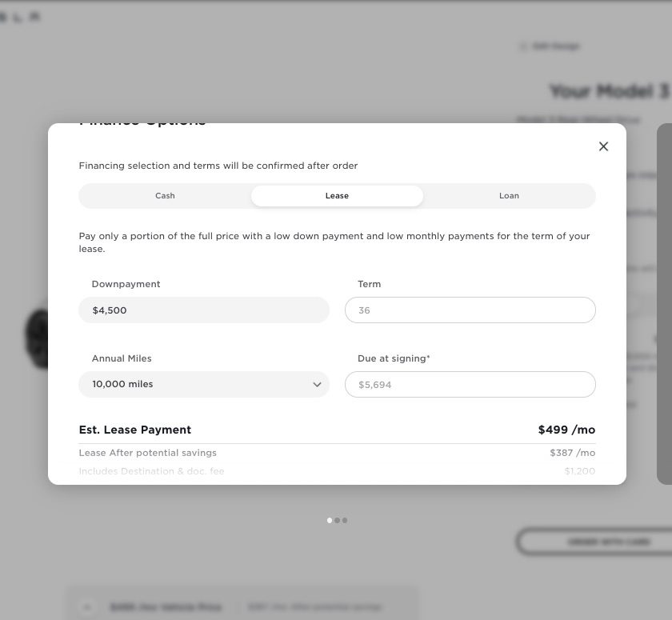This screenshot has width=672, height=620.
Task: Switch to the Loan tab
Action: pyautogui.click(x=509, y=196)
